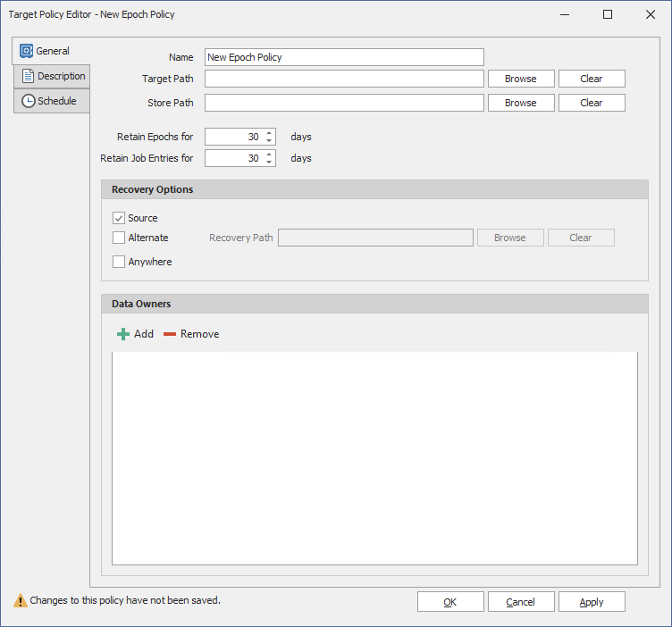Screen dimensions: 672x627
Task: Click the Target Path text field
Action: (x=344, y=79)
